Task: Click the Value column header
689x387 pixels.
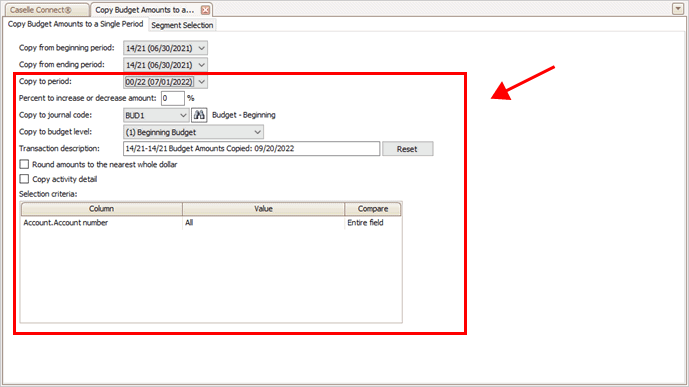Action: (263, 209)
